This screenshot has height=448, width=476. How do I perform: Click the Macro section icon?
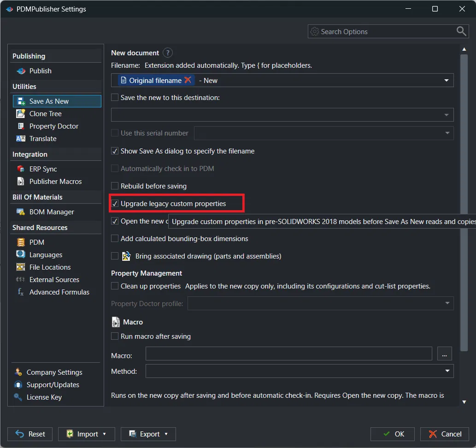pos(116,322)
